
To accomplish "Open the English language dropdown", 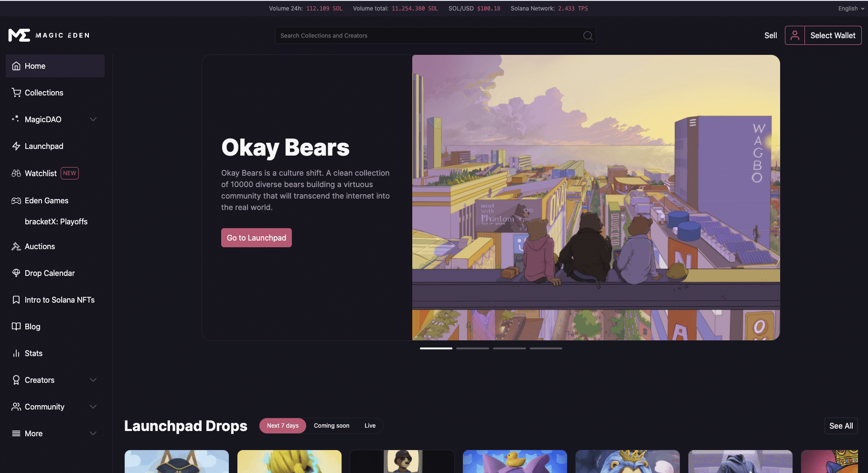I will tap(851, 9).
